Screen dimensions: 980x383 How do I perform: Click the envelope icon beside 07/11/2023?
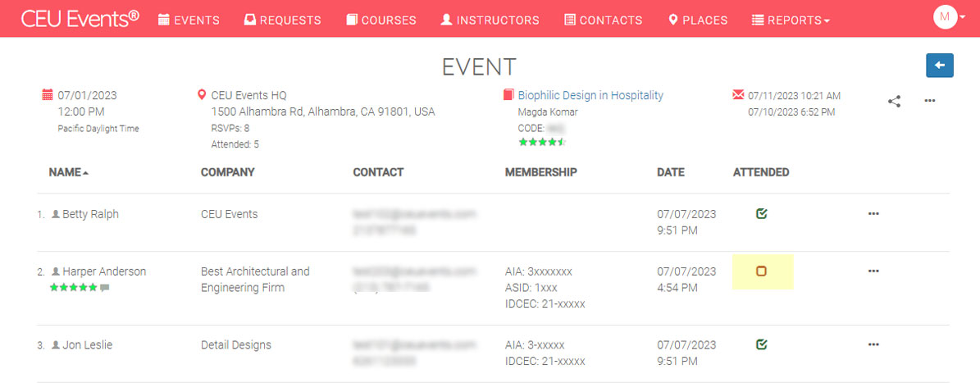click(x=738, y=95)
